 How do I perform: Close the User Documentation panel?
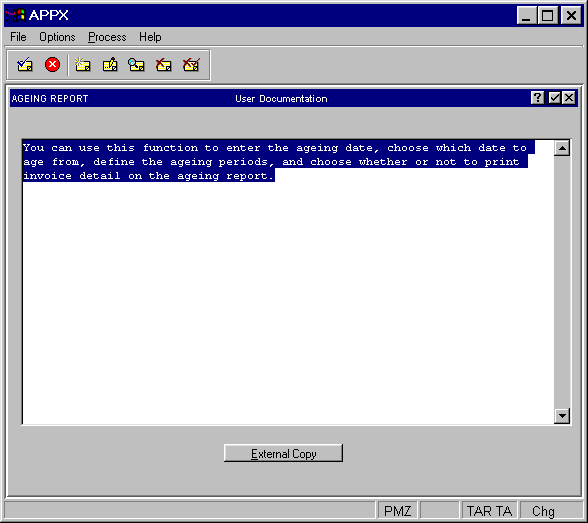569,98
